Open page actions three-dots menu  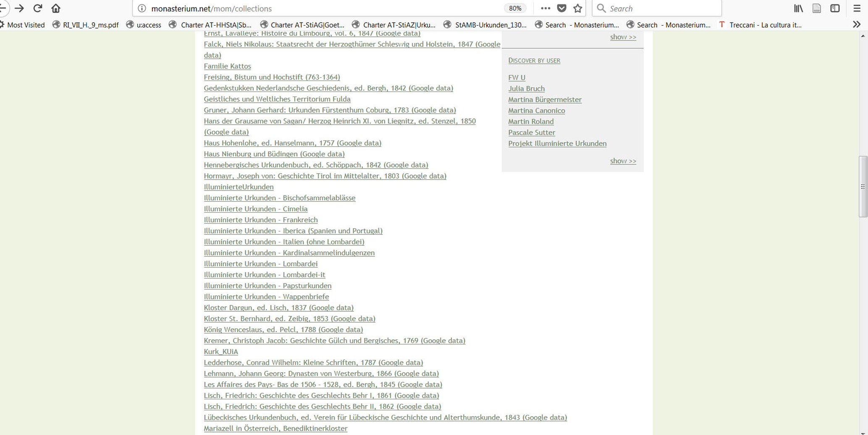click(x=545, y=8)
